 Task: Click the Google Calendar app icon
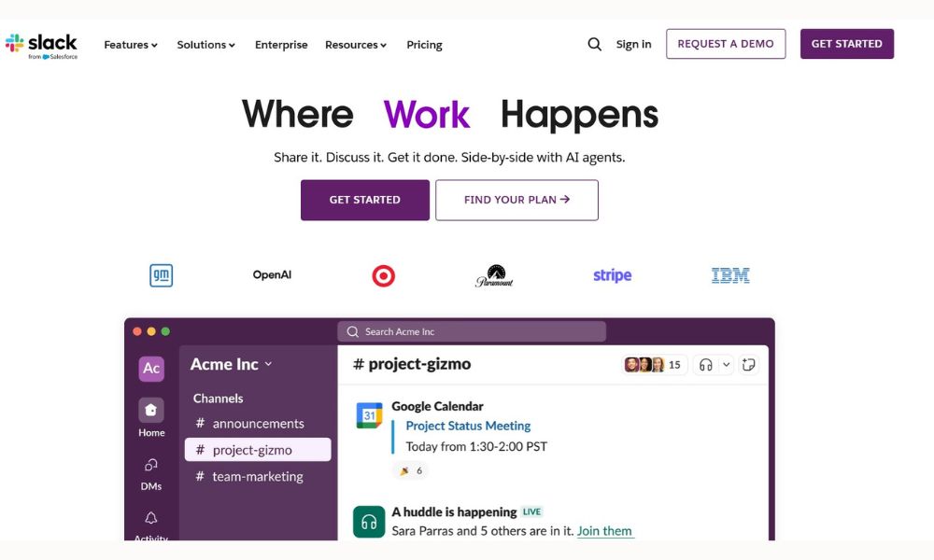[x=369, y=415]
